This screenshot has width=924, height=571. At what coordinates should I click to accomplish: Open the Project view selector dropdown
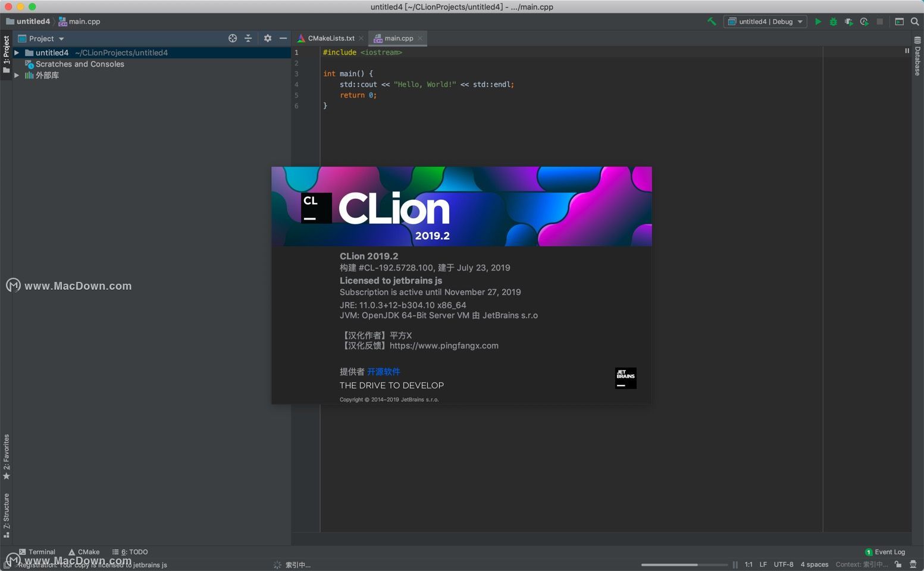[41, 38]
